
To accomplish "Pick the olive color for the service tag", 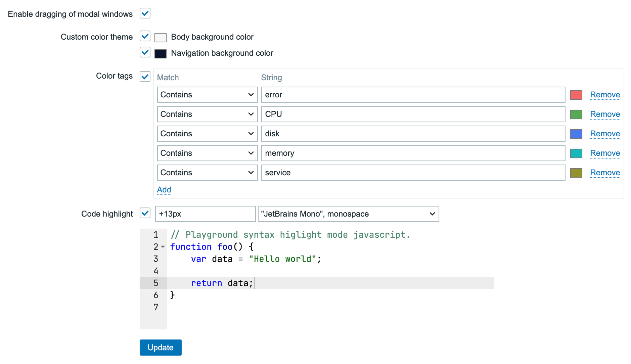I will pyautogui.click(x=576, y=173).
